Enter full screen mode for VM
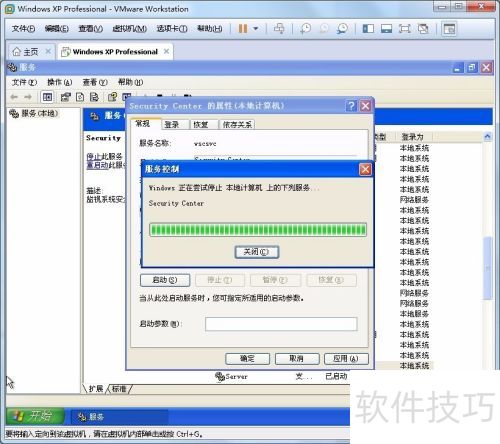The image size is (500, 444). [405, 29]
